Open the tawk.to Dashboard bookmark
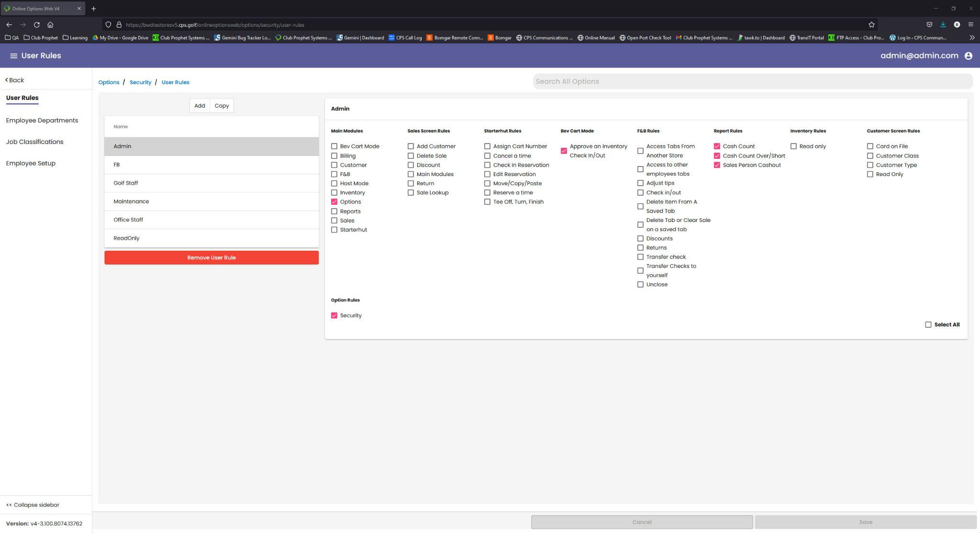This screenshot has height=533, width=980. (761, 38)
